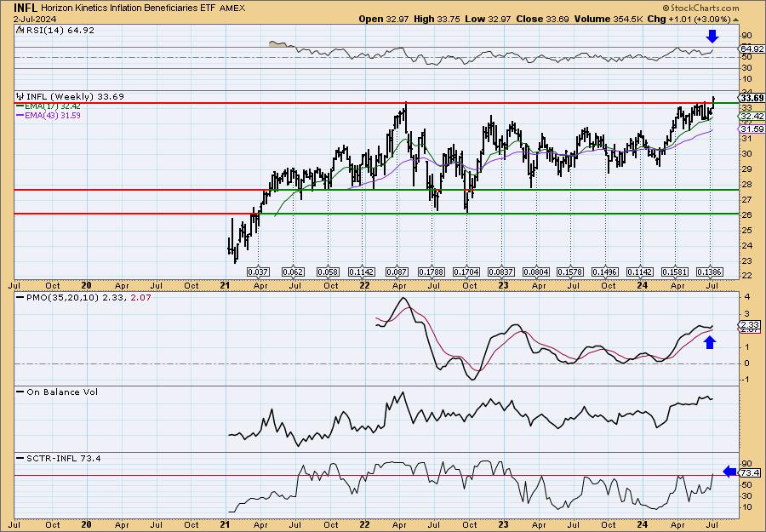Click the 0.1578 dividend value label
This screenshot has width=766, height=532.
(570, 272)
